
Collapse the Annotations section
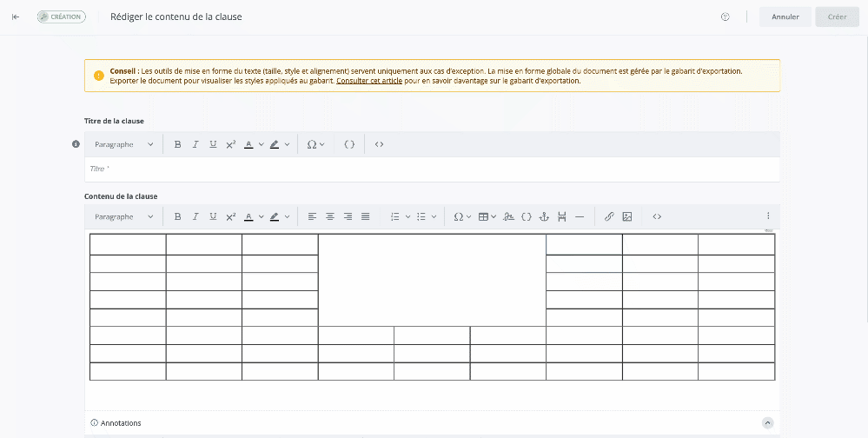tap(767, 422)
